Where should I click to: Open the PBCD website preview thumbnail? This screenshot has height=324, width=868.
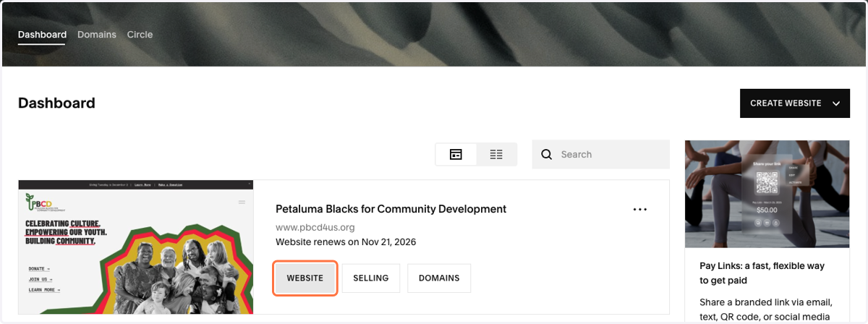pyautogui.click(x=136, y=247)
